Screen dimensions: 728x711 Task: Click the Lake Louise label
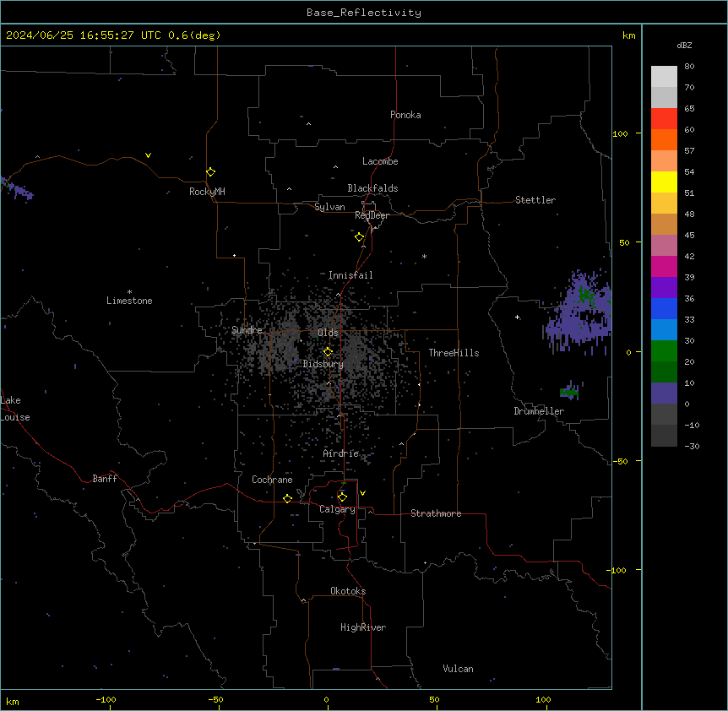coord(15,409)
